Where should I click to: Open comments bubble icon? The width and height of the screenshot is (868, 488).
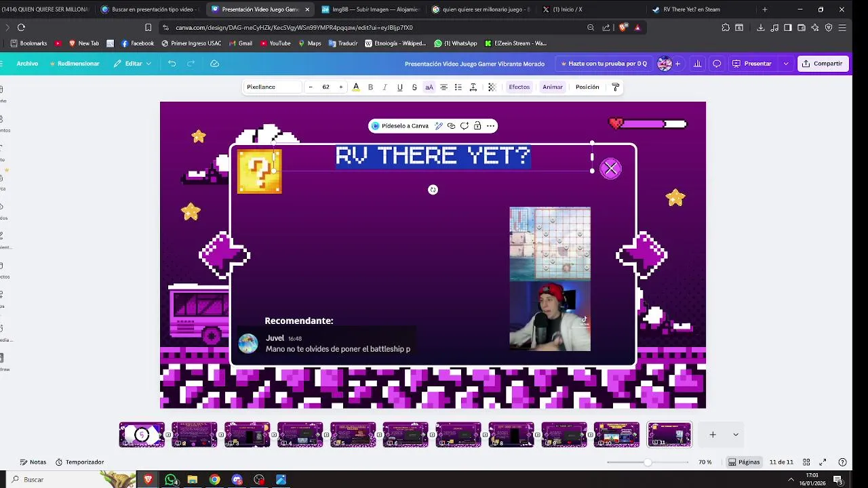point(717,64)
